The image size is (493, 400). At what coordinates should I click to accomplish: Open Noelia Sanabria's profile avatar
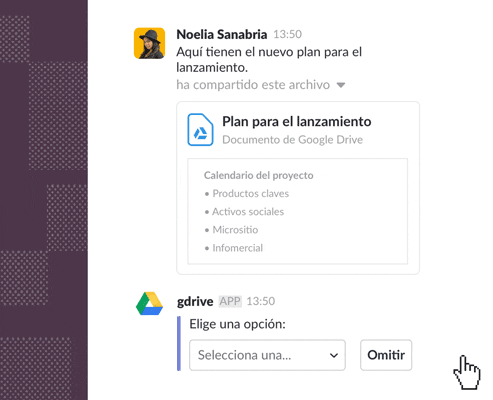(149, 43)
